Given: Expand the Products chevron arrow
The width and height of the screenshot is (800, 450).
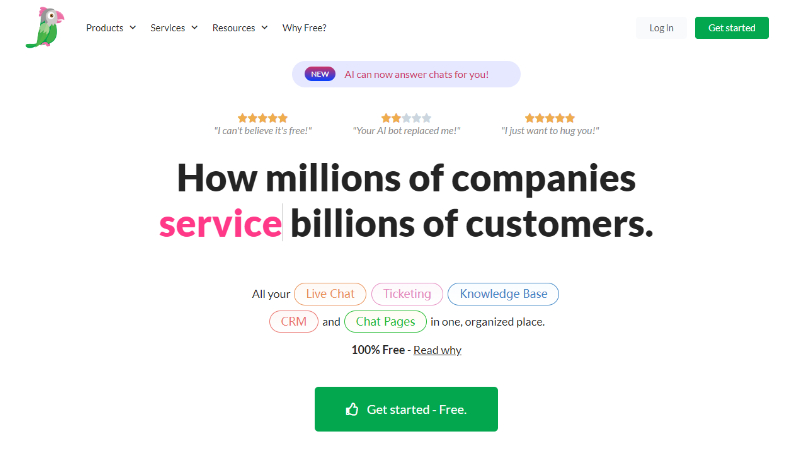Looking at the screenshot, I should (x=133, y=28).
